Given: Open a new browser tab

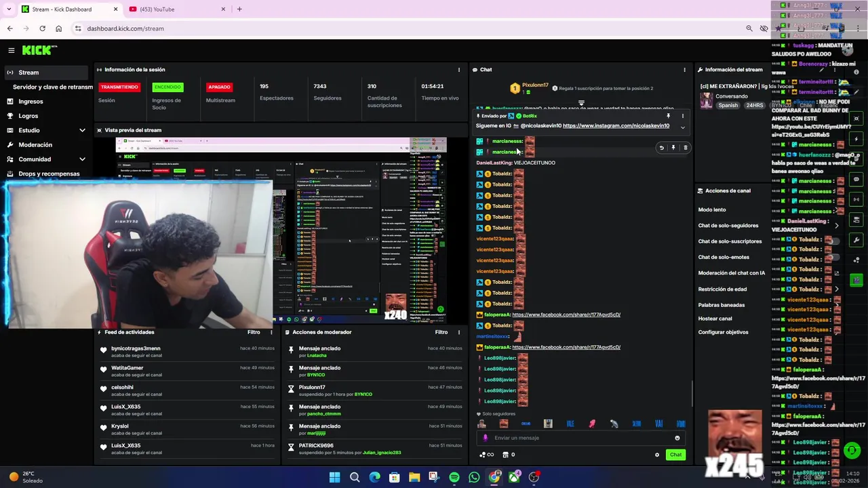Looking at the screenshot, I should (x=239, y=9).
